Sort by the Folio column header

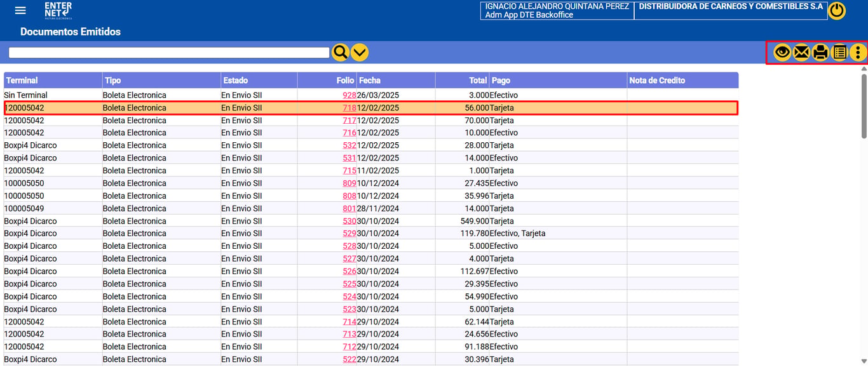click(327, 80)
